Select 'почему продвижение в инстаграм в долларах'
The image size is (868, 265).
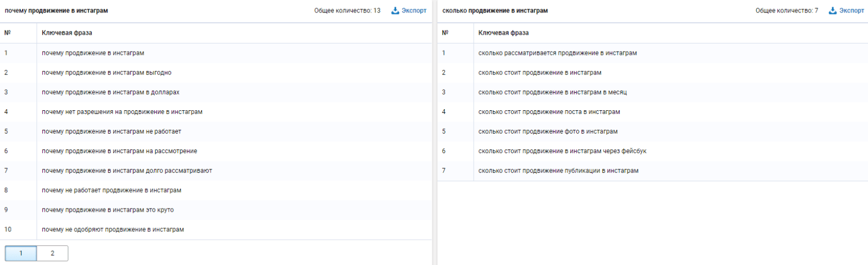click(x=111, y=92)
